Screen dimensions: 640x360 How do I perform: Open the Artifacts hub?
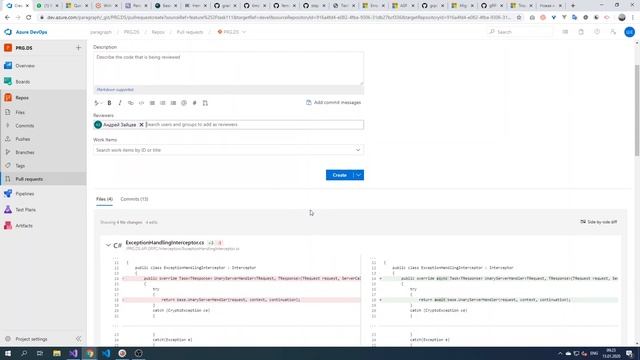[x=43, y=226]
